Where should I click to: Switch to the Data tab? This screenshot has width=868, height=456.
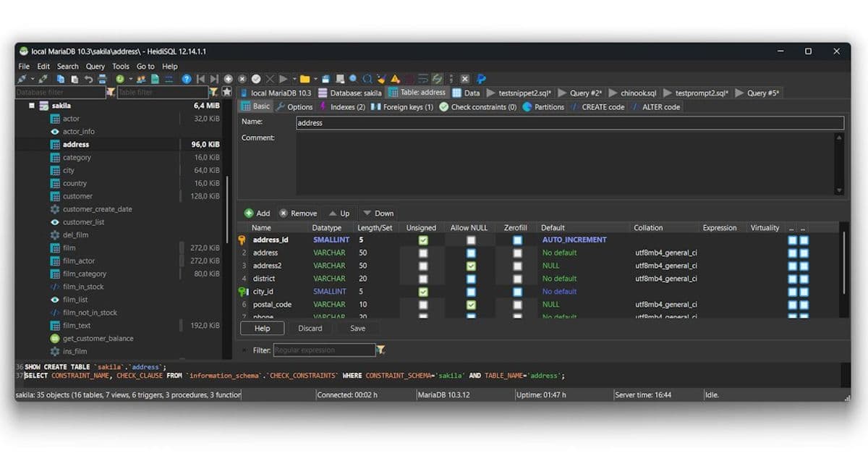(467, 93)
